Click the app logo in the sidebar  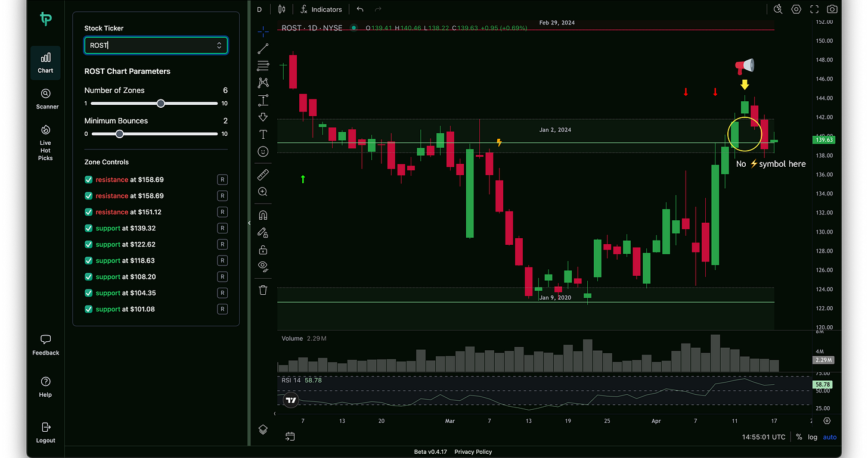[46, 18]
